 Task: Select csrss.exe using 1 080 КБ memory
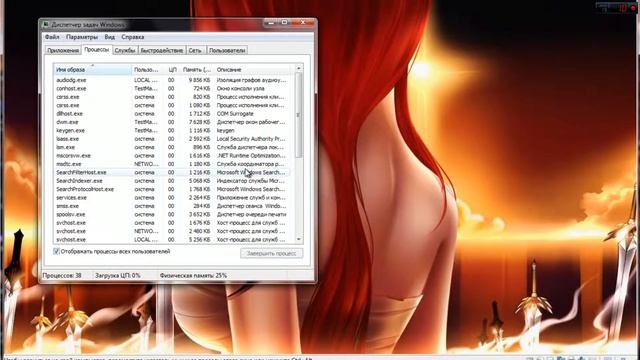(172, 105)
